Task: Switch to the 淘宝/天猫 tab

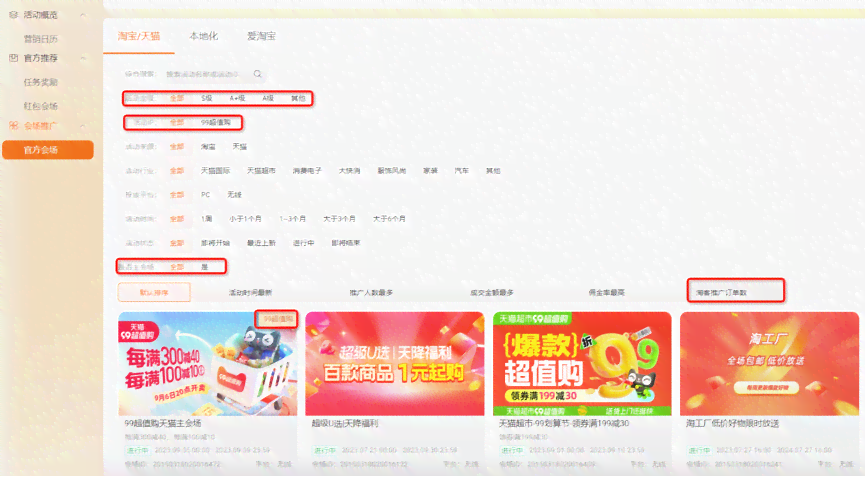Action: click(x=139, y=36)
